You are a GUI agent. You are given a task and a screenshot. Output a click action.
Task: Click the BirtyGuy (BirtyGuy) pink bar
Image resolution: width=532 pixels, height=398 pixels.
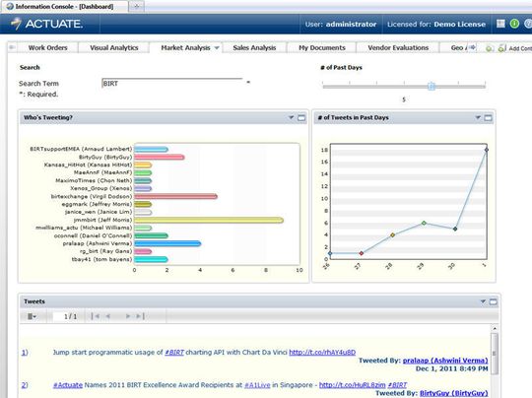pyautogui.click(x=160, y=157)
